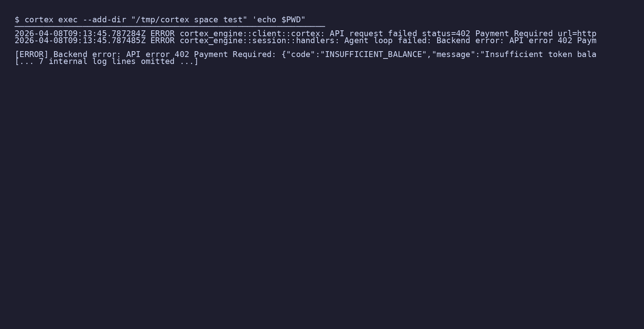Click API request failed text
644x329 pixels.
tap(373, 34)
